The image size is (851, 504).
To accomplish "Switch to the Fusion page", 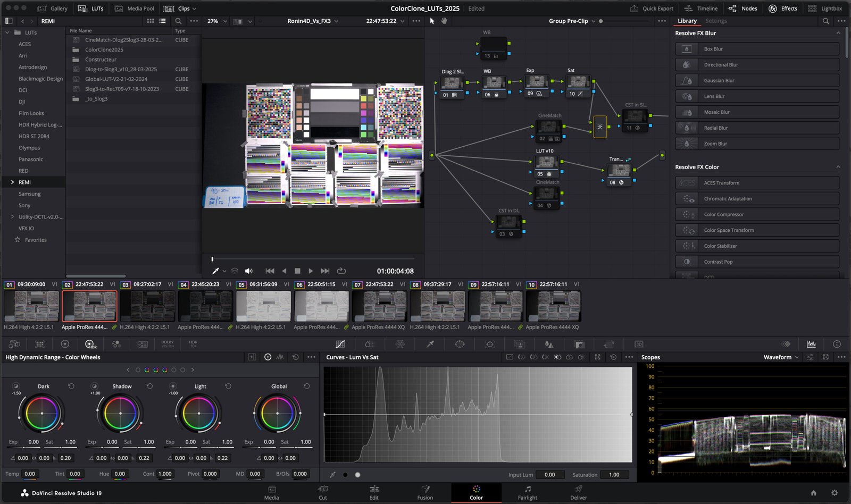I will (425, 493).
